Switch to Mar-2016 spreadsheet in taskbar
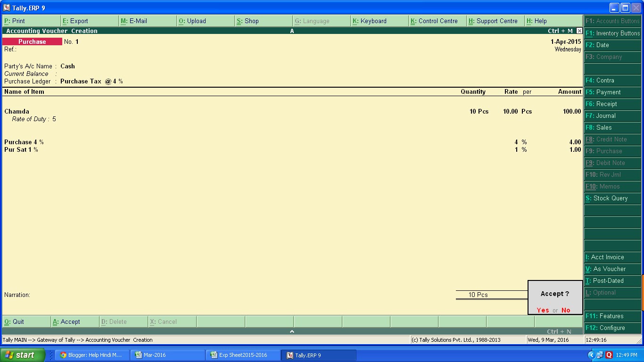The width and height of the screenshot is (644, 362). pyautogui.click(x=168, y=355)
